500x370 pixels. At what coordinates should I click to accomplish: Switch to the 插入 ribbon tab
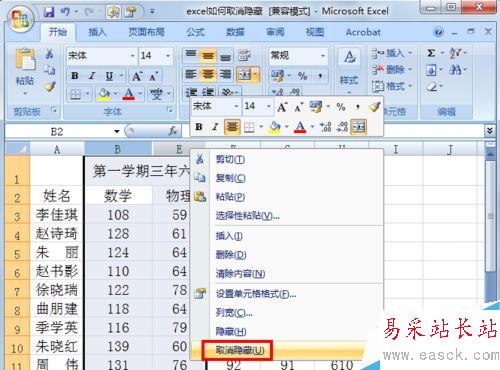97,32
